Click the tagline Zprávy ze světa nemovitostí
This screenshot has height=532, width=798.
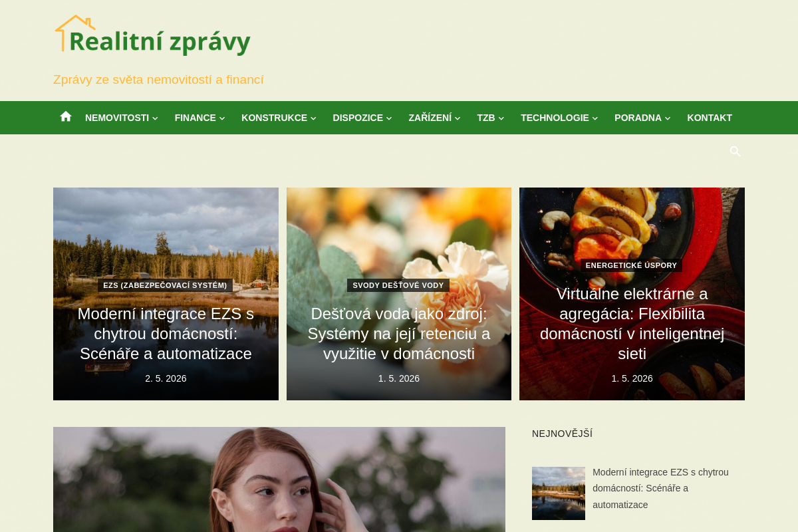158,80
